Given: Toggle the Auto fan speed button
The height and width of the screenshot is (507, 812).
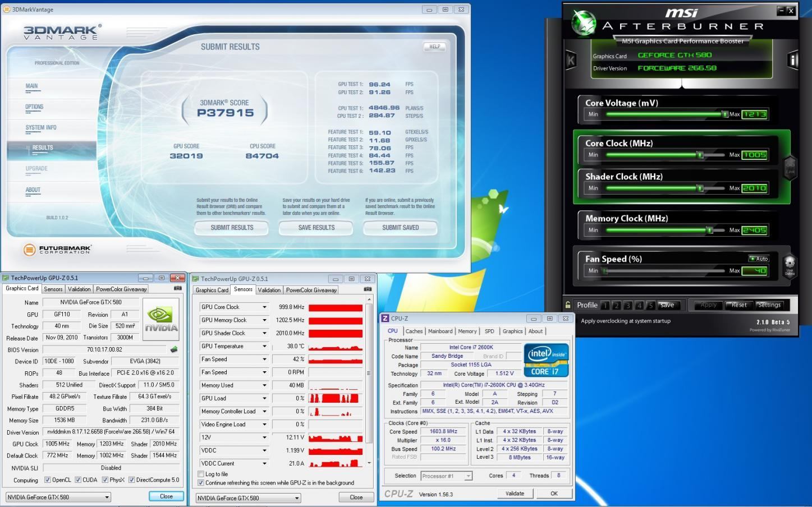Looking at the screenshot, I should tap(759, 259).
